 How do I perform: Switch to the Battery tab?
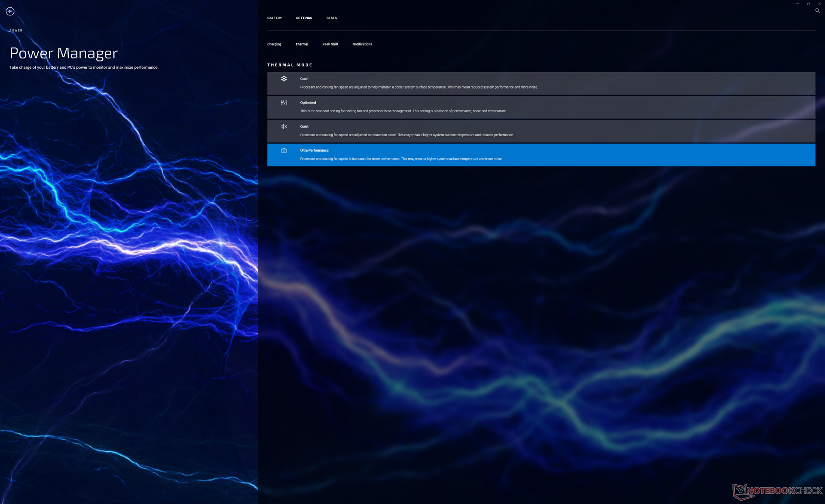pyautogui.click(x=274, y=18)
